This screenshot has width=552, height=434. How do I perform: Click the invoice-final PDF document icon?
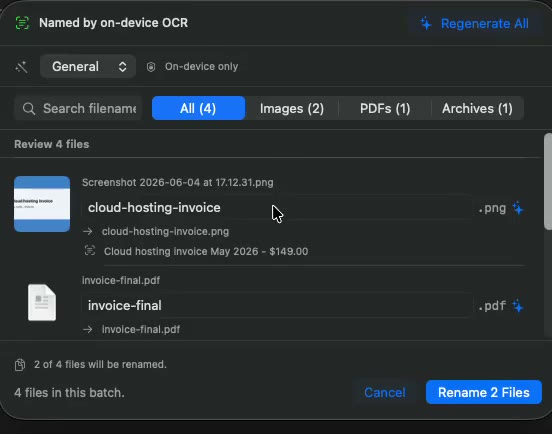(x=42, y=303)
